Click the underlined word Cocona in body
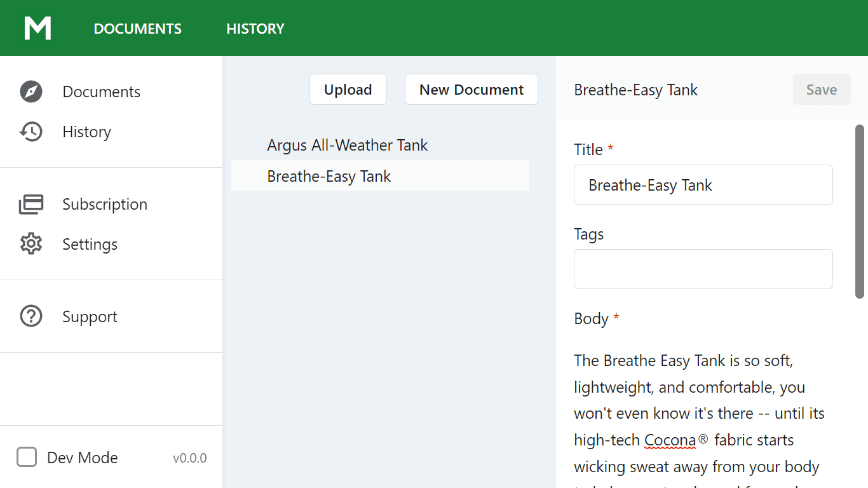Viewport: 868px width, 488px height. [670, 440]
